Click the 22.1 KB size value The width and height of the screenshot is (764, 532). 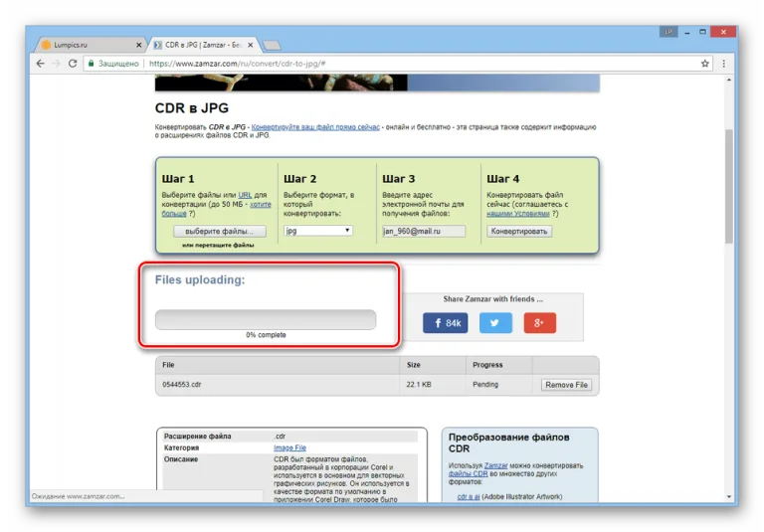click(419, 385)
